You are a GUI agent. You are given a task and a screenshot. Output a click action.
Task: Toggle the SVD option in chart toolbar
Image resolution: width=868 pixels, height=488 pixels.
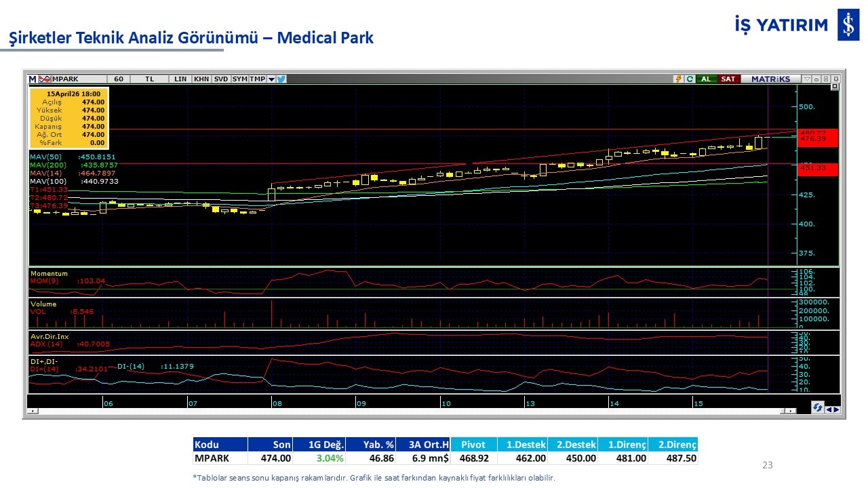pos(221,79)
